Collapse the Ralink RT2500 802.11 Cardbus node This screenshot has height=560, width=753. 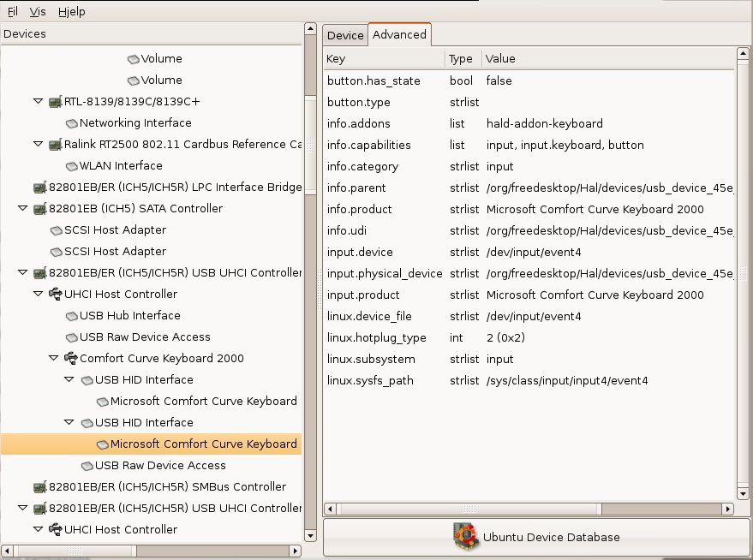coord(38,144)
